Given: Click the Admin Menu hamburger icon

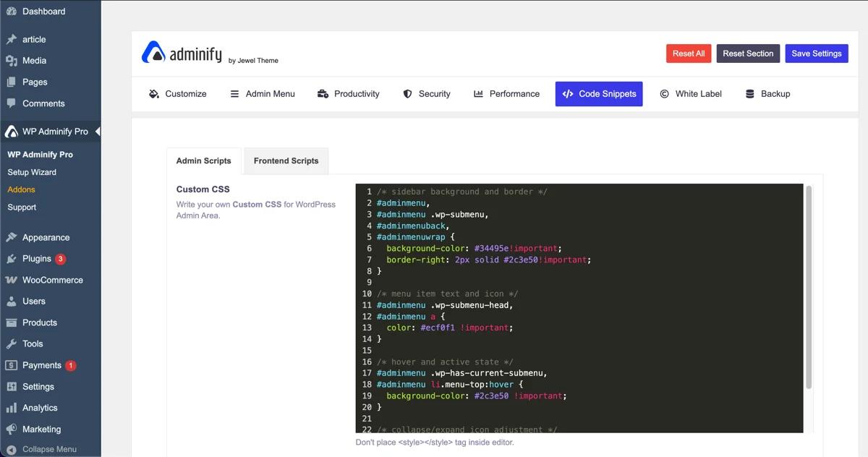Looking at the screenshot, I should point(234,94).
